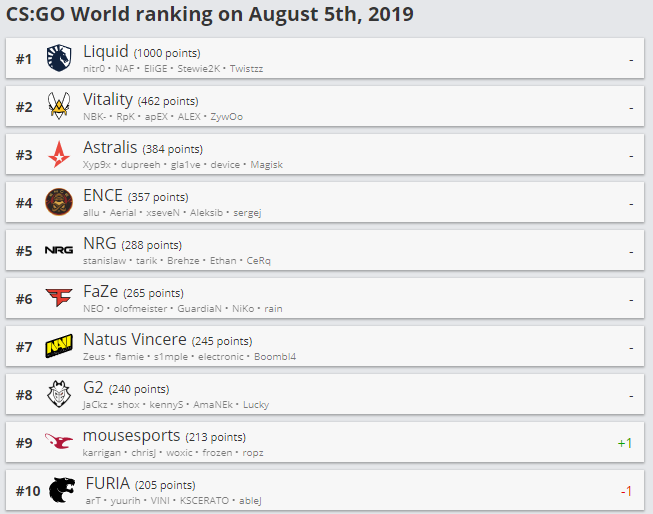The image size is (653, 514).
Task: Click the Team Liquid logo icon
Action: (59, 58)
